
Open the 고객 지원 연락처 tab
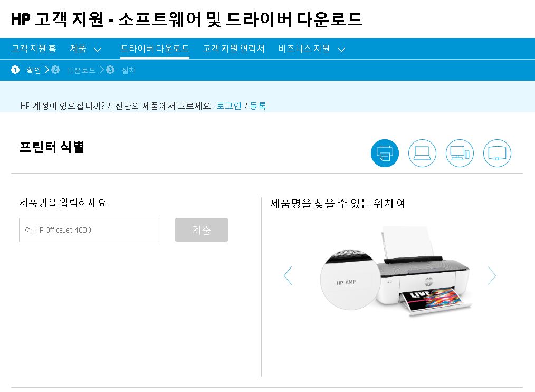tap(234, 49)
